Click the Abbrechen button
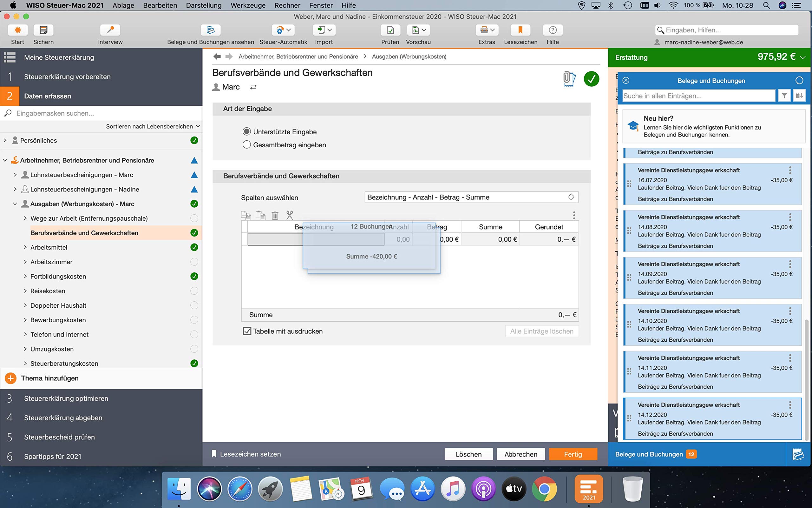The width and height of the screenshot is (812, 508). point(521,454)
